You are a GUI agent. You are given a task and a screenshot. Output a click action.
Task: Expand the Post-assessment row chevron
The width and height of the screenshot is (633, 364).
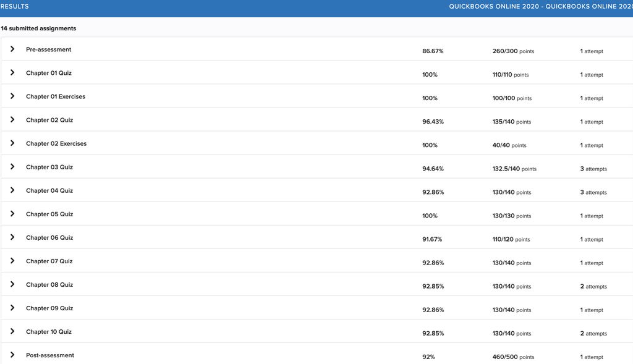pos(12,355)
